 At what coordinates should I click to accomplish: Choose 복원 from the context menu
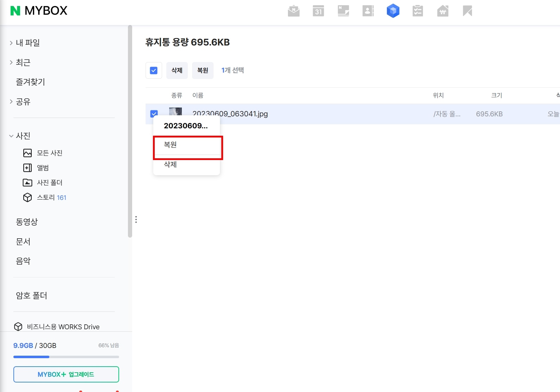pyautogui.click(x=186, y=145)
